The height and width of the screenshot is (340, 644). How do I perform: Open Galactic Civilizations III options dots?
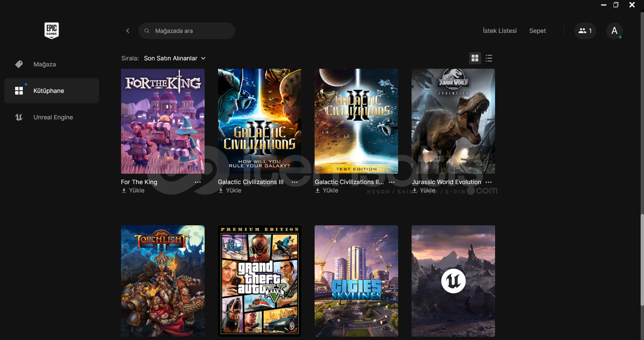click(295, 182)
